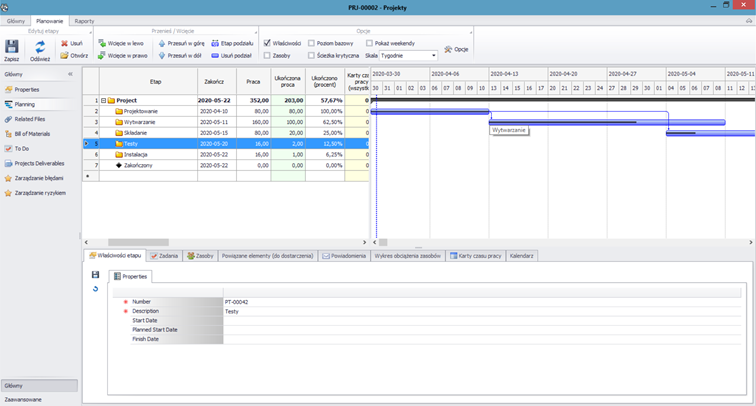756x406 pixels.
Task: Open Zarządzanie ryzykiem in sidebar
Action: [x=35, y=193]
